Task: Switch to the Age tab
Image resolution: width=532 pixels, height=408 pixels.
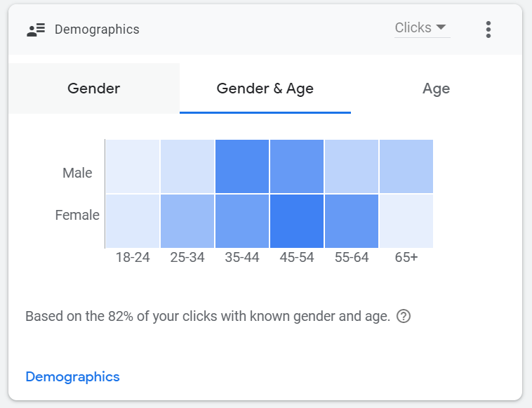Action: point(436,88)
